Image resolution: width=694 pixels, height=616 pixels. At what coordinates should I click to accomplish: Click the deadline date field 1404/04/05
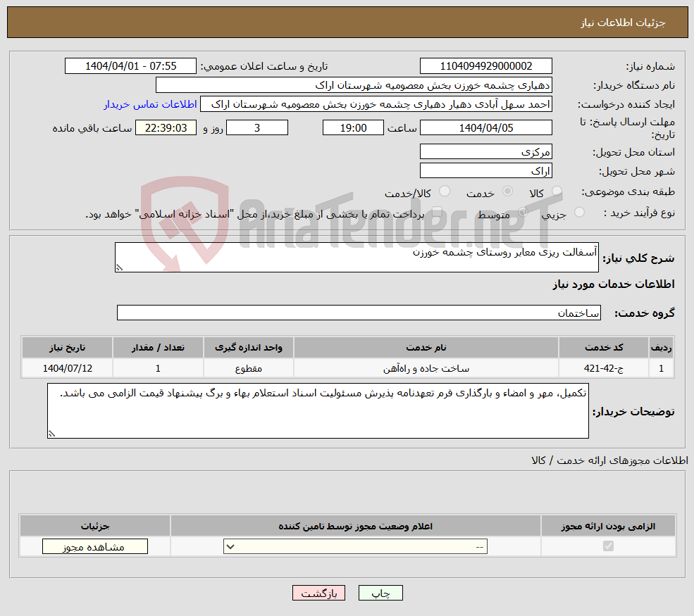click(485, 128)
